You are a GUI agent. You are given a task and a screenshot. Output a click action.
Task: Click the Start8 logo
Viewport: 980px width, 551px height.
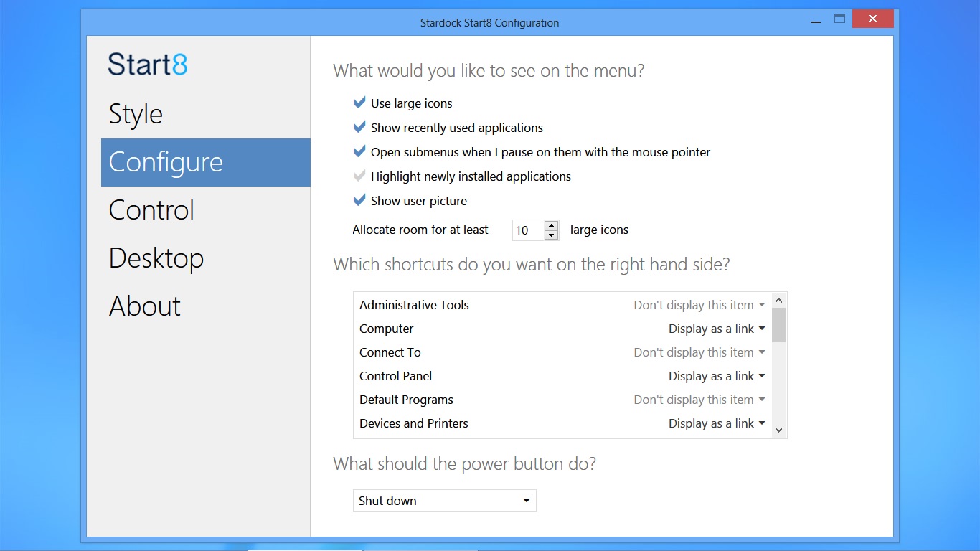pos(148,65)
